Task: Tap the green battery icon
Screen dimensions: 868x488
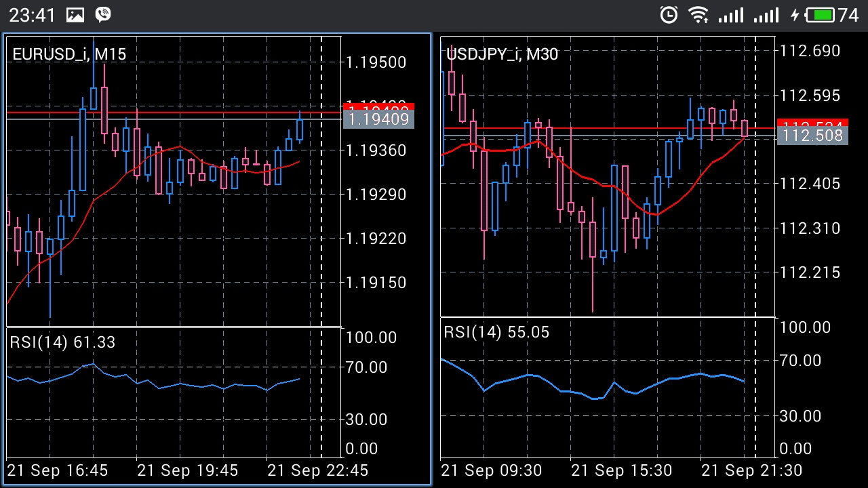Action: click(x=821, y=15)
